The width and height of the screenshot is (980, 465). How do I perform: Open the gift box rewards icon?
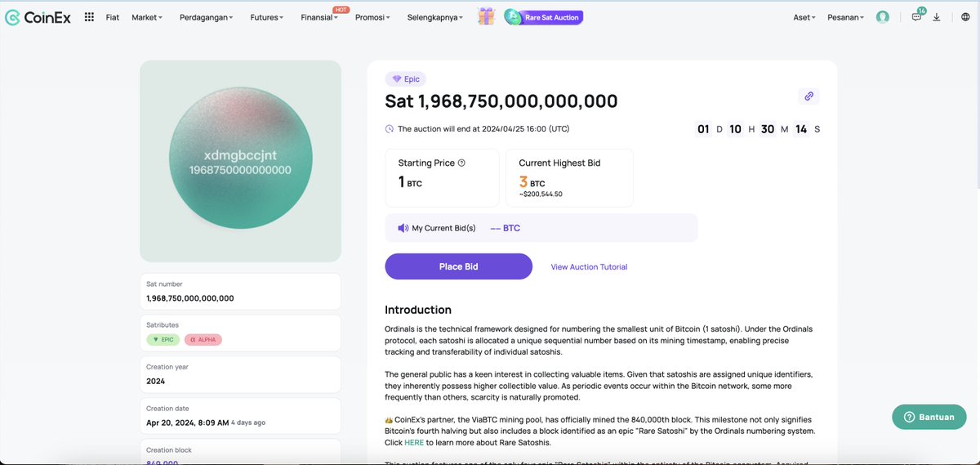click(x=487, y=16)
